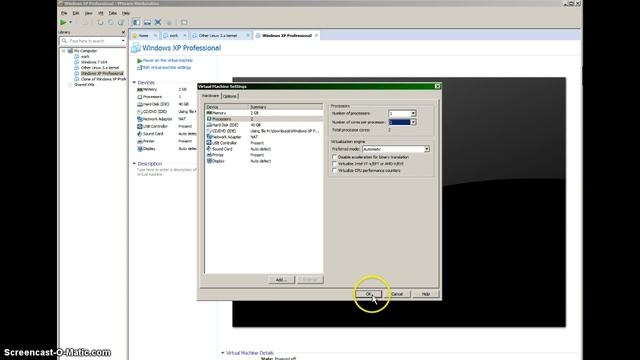The width and height of the screenshot is (640, 360).
Task: Click the Add... button in settings dialog
Action: [281, 280]
